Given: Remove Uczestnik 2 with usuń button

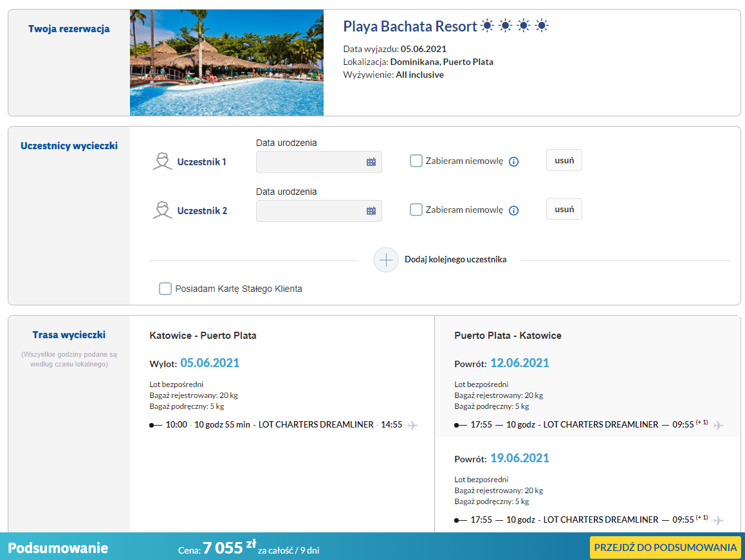Looking at the screenshot, I should pos(564,210).
